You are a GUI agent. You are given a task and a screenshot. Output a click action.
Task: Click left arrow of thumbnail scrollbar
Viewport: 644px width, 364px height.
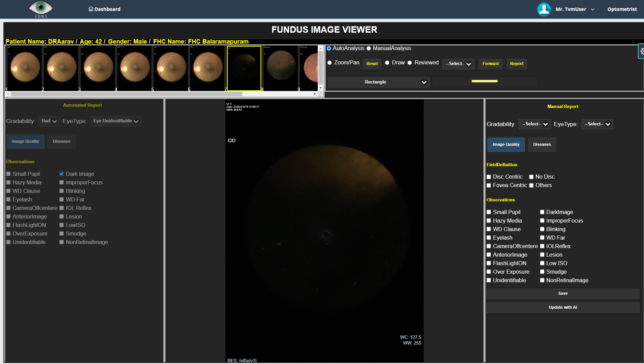8,94
